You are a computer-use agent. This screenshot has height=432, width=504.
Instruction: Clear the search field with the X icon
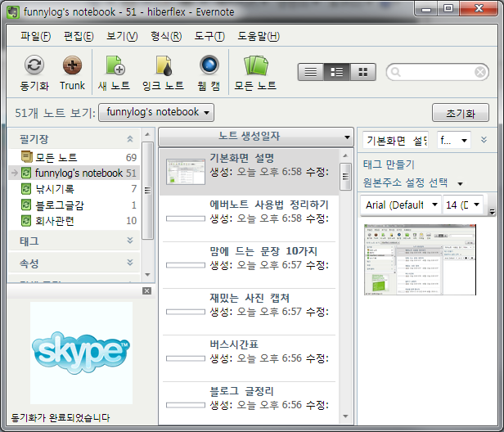(x=480, y=72)
